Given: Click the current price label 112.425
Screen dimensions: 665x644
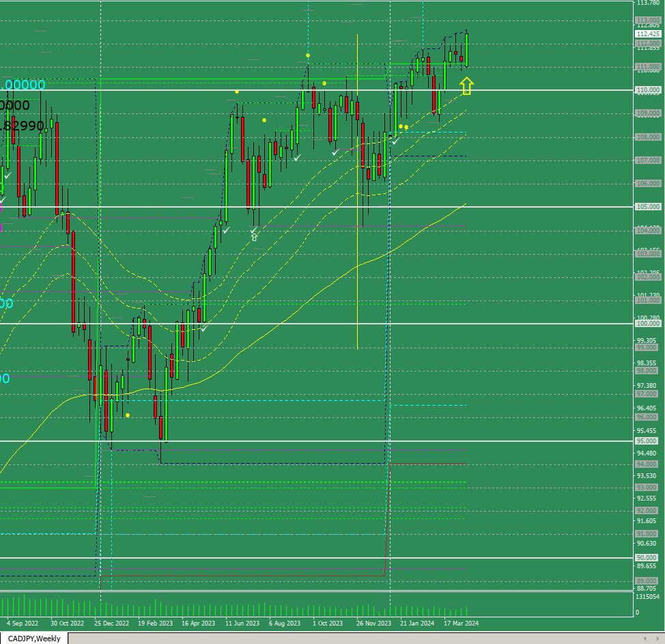Looking at the screenshot, I should [648, 34].
